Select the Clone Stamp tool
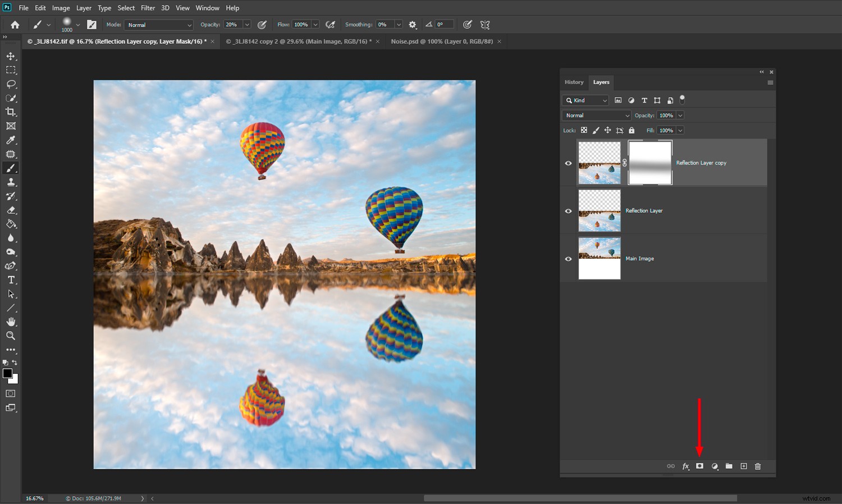This screenshot has height=504, width=842. pos(10,182)
